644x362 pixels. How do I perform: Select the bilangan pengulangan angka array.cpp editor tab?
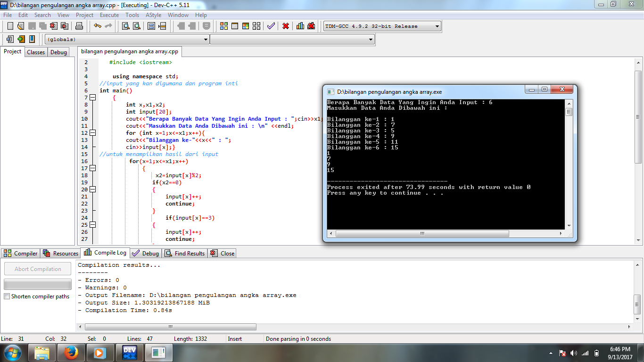pyautogui.click(x=130, y=51)
